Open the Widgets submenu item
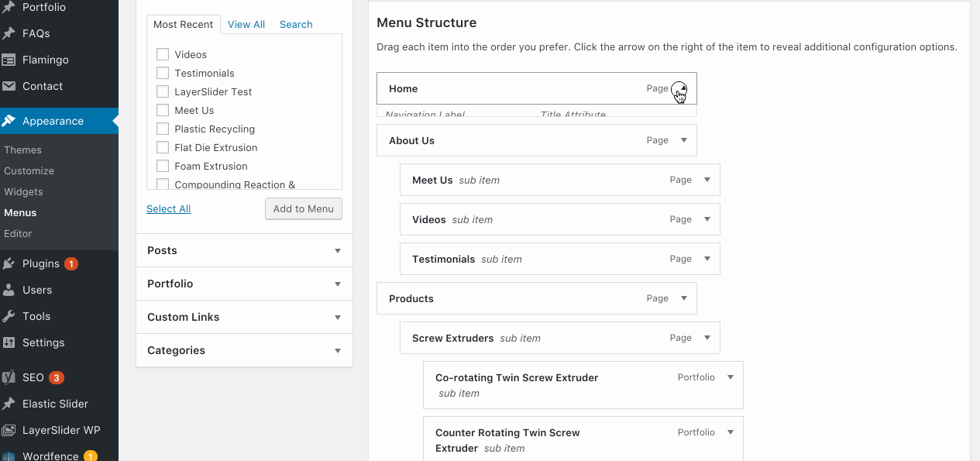This screenshot has width=980, height=461. [23, 191]
